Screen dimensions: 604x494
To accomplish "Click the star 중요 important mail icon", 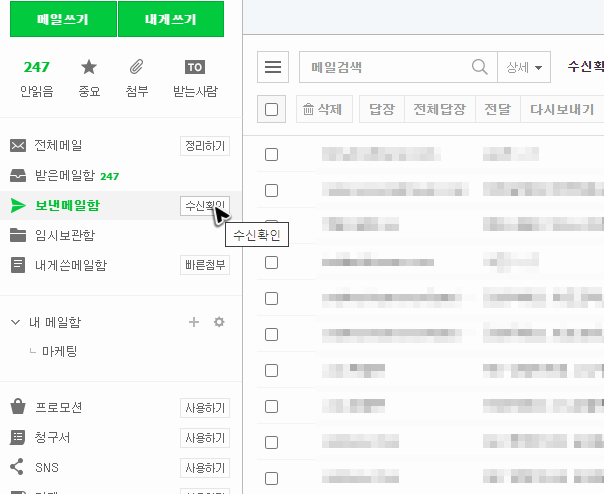I will point(89,67).
